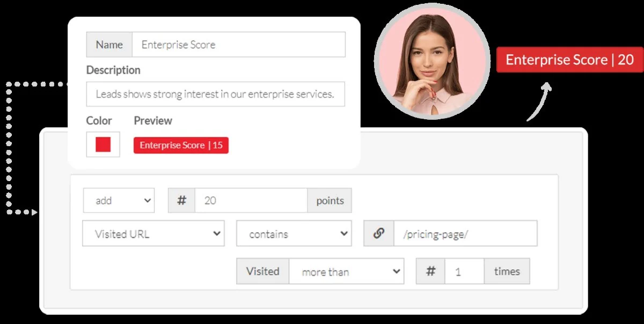Open the add action dropdown

coord(119,200)
